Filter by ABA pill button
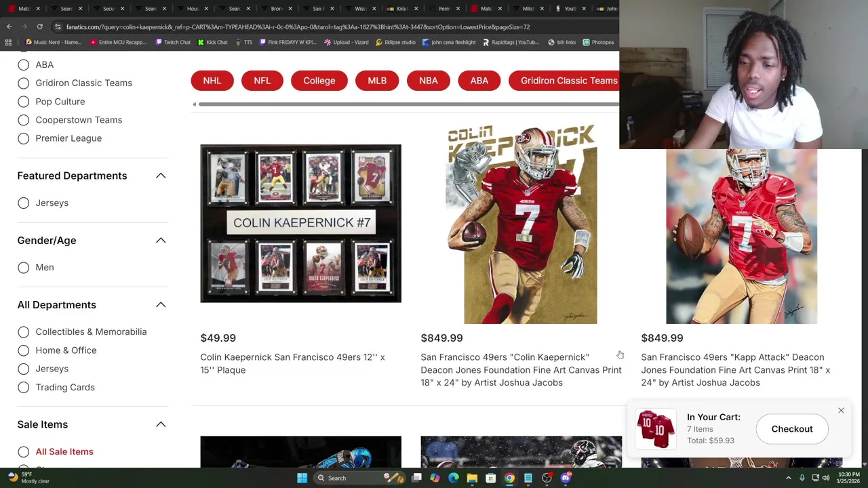Screen dimensions: 868x488 [479, 81]
